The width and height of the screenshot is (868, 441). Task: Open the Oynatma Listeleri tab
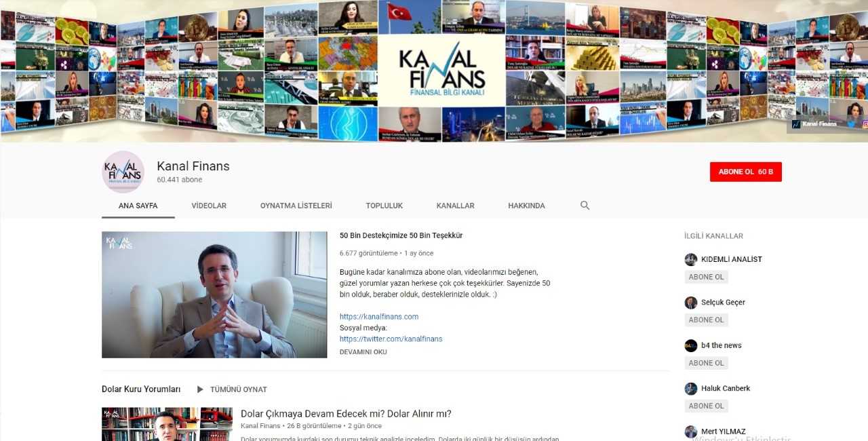point(296,206)
